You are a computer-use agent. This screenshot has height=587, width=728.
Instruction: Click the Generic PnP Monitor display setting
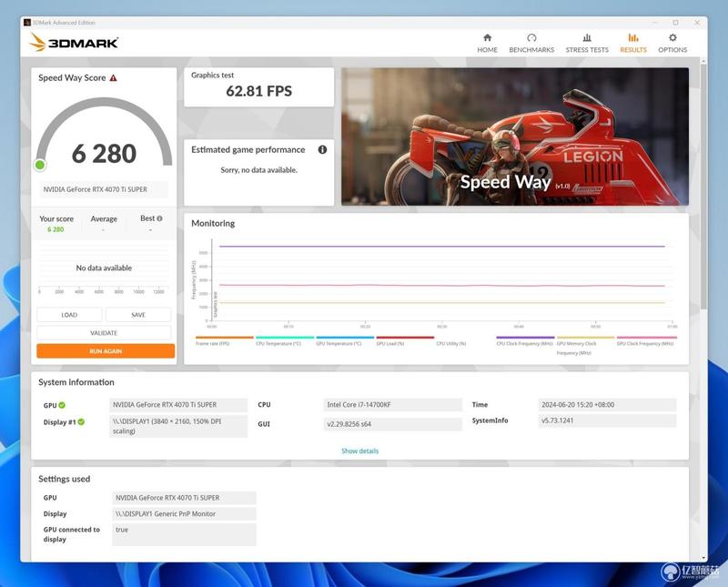tap(184, 513)
